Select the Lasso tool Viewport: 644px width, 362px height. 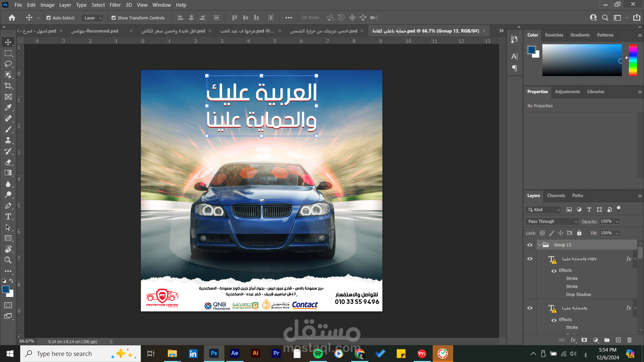click(8, 64)
